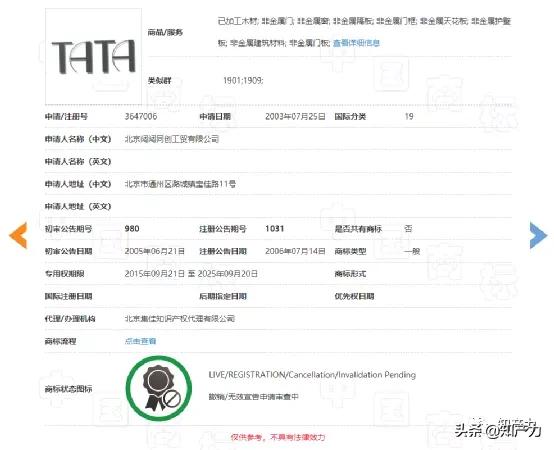Click the blue next arrow
Viewport: 554px width, 450px height.
click(538, 235)
